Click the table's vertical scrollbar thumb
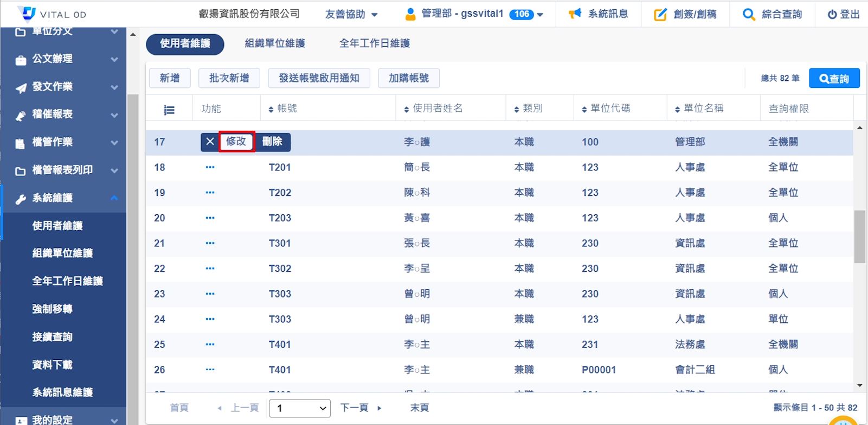 point(859,237)
